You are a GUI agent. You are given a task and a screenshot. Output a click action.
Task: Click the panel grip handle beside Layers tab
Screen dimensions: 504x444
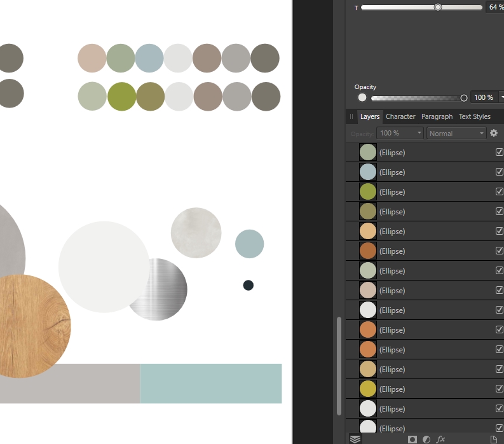(351, 116)
